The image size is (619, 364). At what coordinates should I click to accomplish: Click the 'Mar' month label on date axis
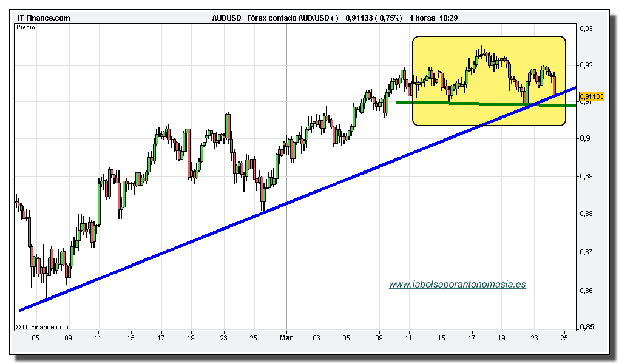point(286,337)
